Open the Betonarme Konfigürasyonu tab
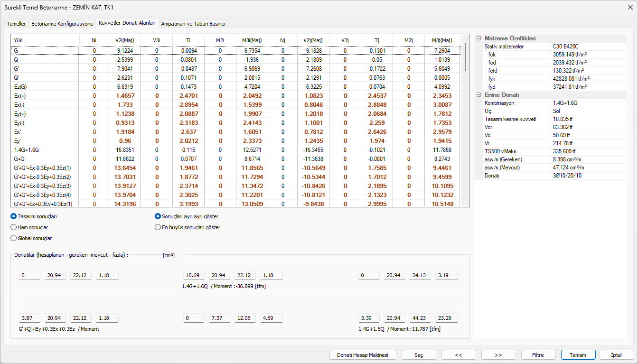The image size is (638, 364). [62, 24]
